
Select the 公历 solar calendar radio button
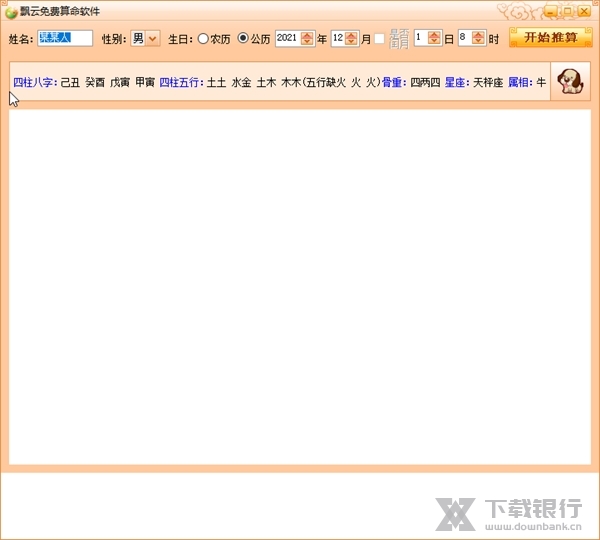[x=243, y=38]
